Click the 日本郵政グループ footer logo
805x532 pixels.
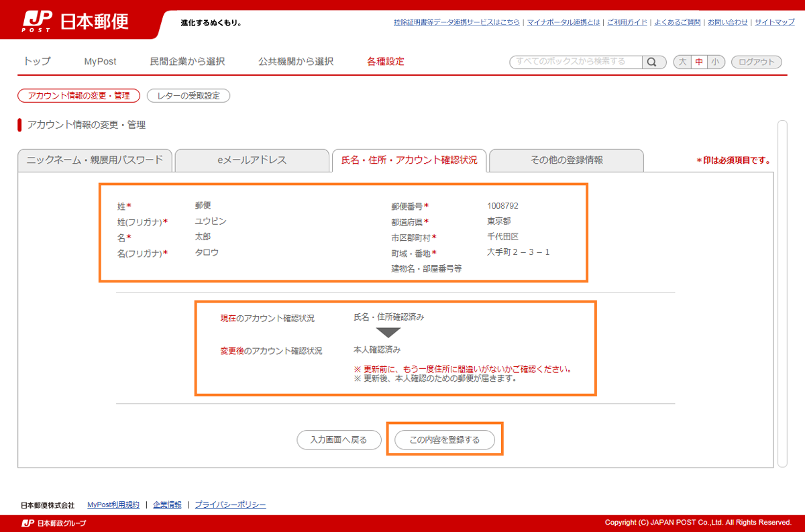click(54, 523)
